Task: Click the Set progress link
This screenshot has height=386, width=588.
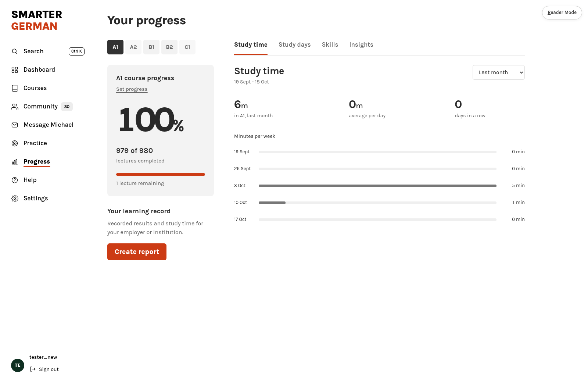Action: (x=132, y=89)
